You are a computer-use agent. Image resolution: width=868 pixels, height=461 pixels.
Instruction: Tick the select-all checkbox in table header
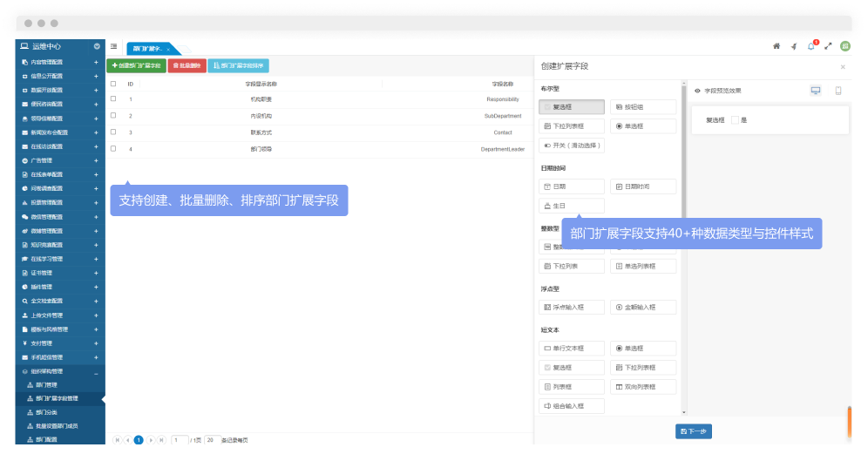[x=113, y=84]
